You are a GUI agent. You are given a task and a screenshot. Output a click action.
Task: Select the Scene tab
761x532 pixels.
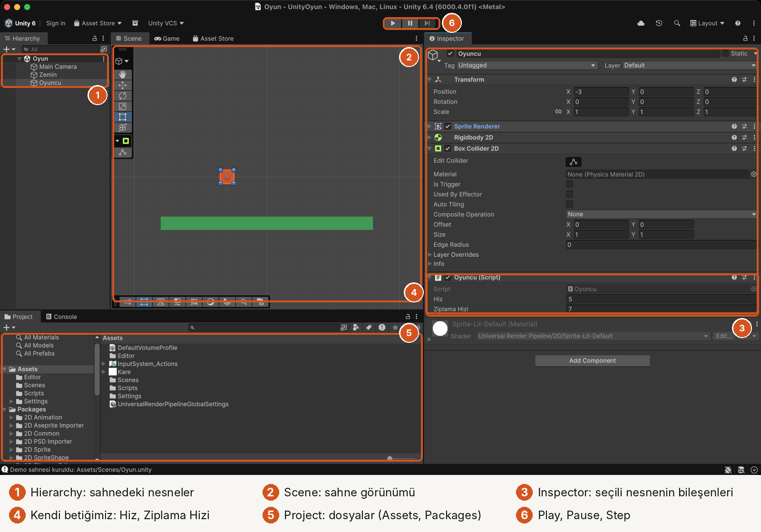pos(129,39)
